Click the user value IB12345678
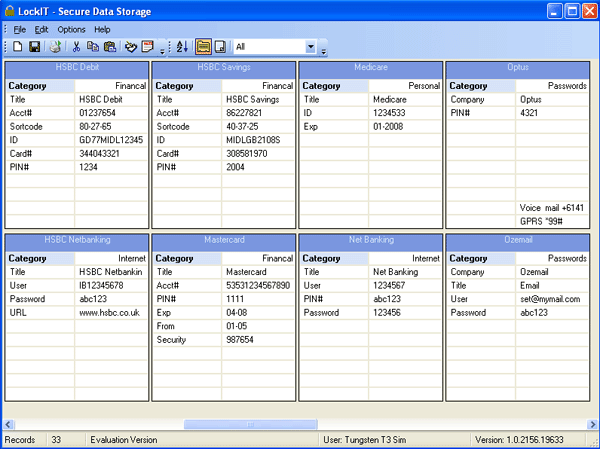 (x=101, y=286)
